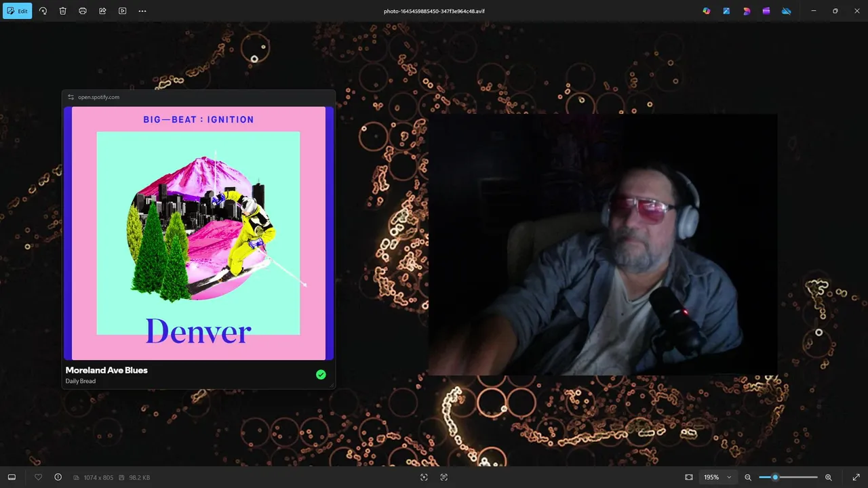Adjust the zoom slider handle
The height and width of the screenshot is (488, 868).
coord(775,477)
